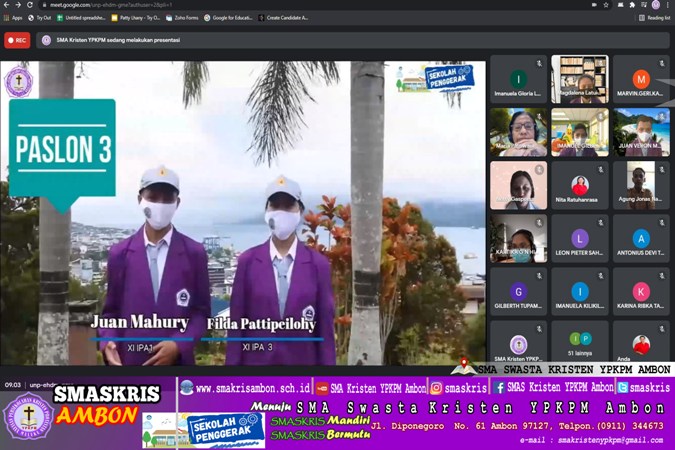Bookmark this page with the star icon
Viewport: 675px width, 450px height.
point(606,5)
